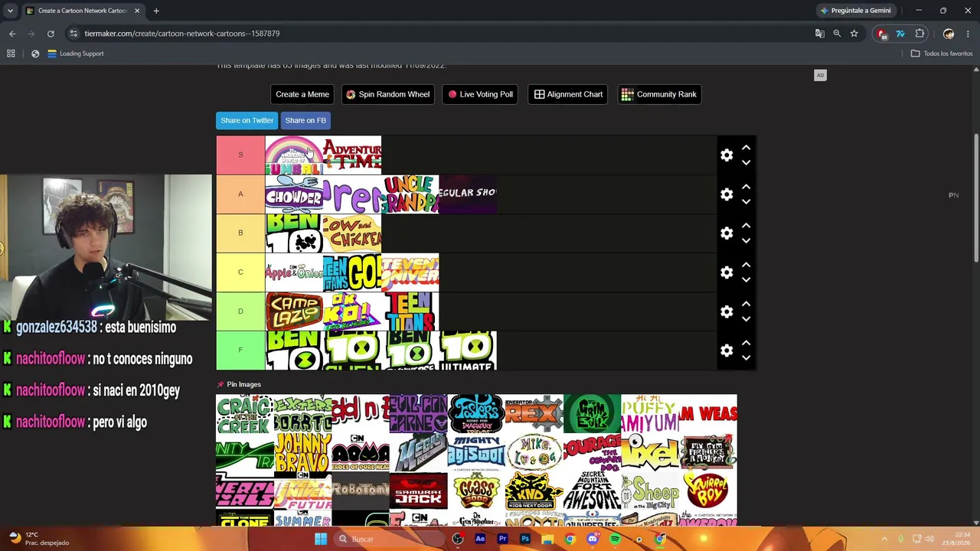
Task: Share tier list on FB
Action: (305, 120)
